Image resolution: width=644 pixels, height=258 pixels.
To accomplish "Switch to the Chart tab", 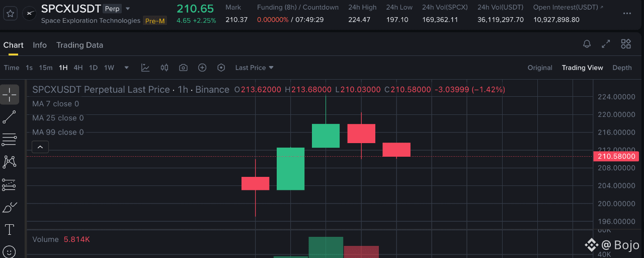I will 14,45.
